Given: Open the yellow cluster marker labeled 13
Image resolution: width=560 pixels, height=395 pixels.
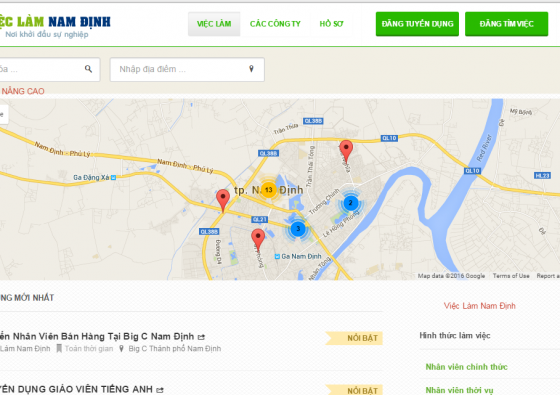Looking at the screenshot, I should click(269, 190).
